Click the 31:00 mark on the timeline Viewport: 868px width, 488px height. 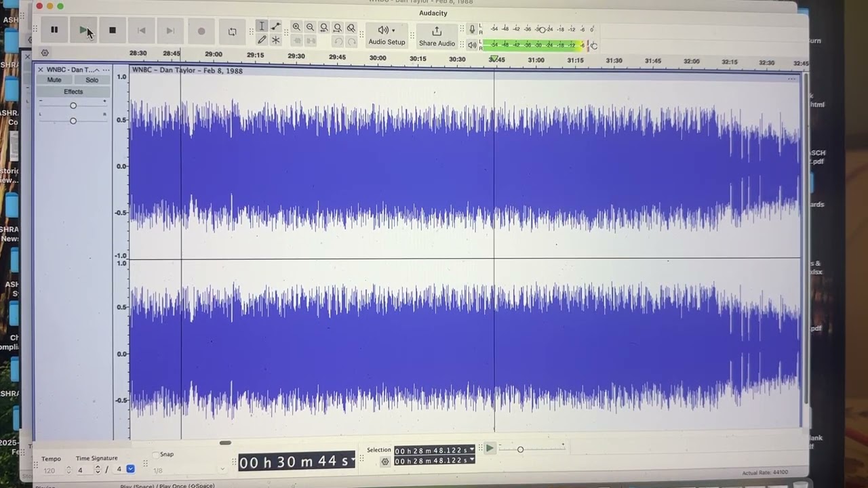pyautogui.click(x=536, y=60)
